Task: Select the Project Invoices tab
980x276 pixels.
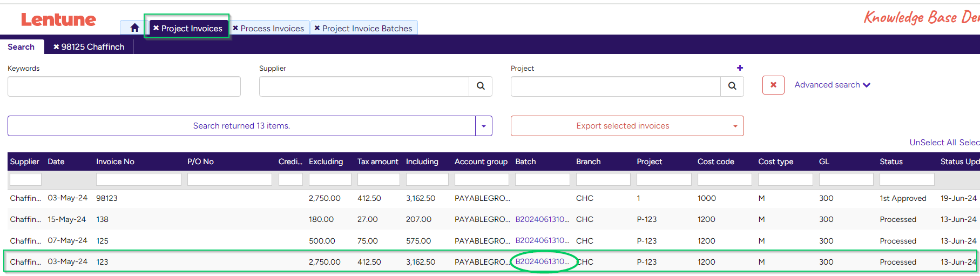Action: (192, 28)
